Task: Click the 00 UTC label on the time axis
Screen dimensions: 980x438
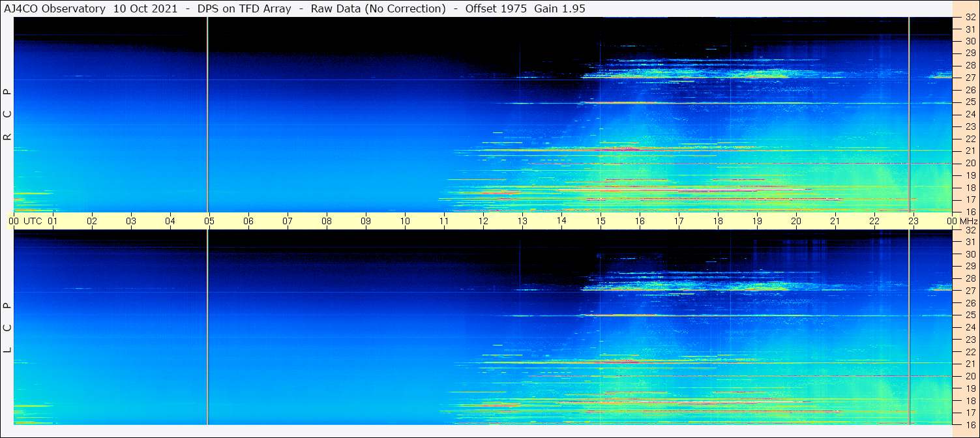Action: (x=25, y=221)
